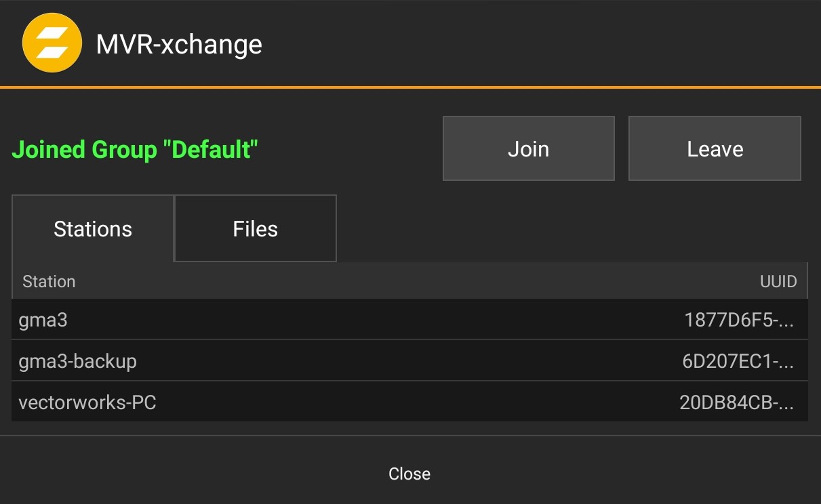This screenshot has height=504, width=821.
Task: Select the gma3 station name
Action: point(43,320)
